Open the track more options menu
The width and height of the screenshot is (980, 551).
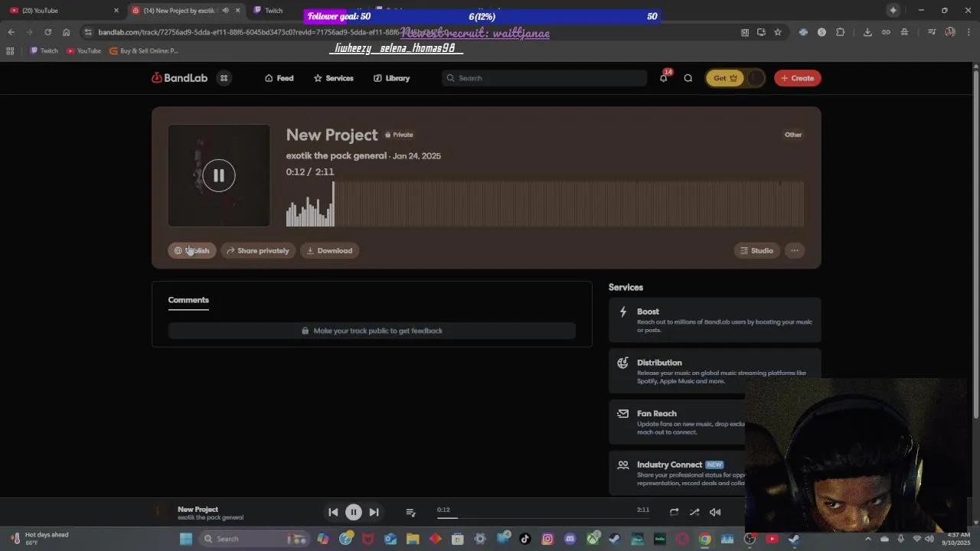coord(795,250)
